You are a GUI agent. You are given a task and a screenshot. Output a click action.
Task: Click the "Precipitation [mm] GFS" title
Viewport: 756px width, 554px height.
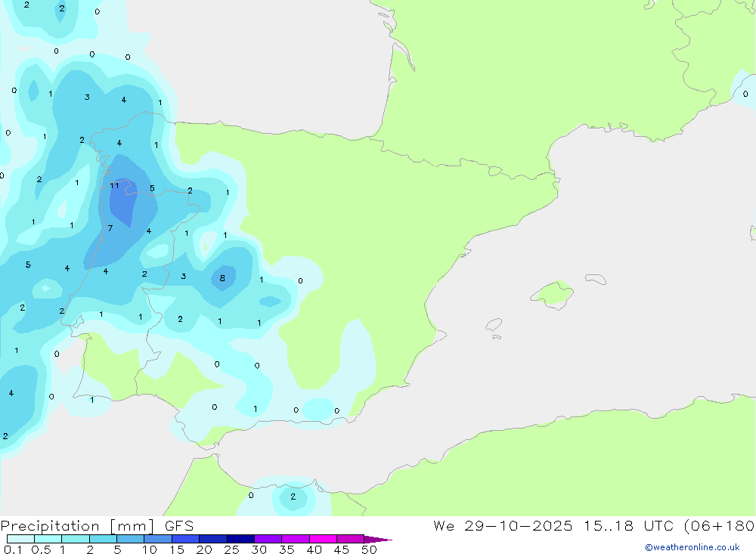pyautogui.click(x=97, y=526)
